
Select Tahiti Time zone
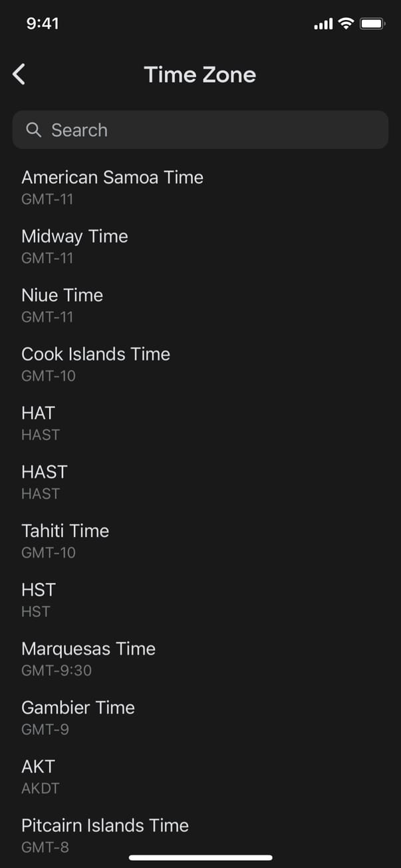pos(65,539)
